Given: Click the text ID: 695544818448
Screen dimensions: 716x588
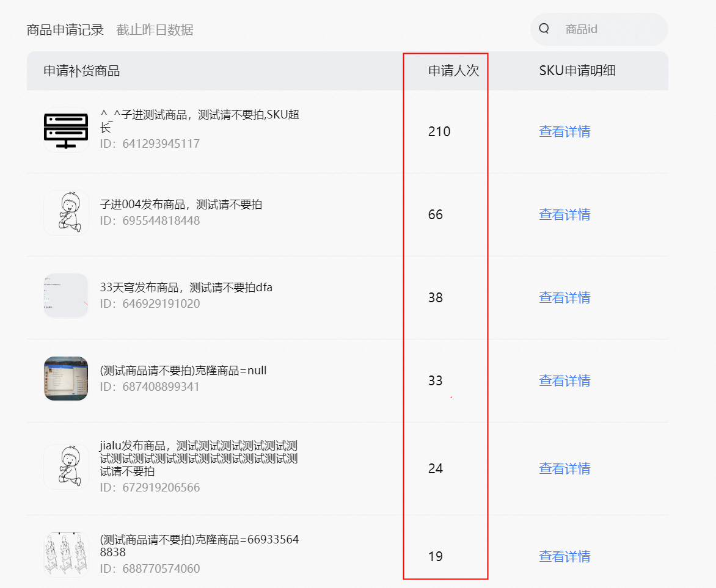Looking at the screenshot, I should point(150,221).
